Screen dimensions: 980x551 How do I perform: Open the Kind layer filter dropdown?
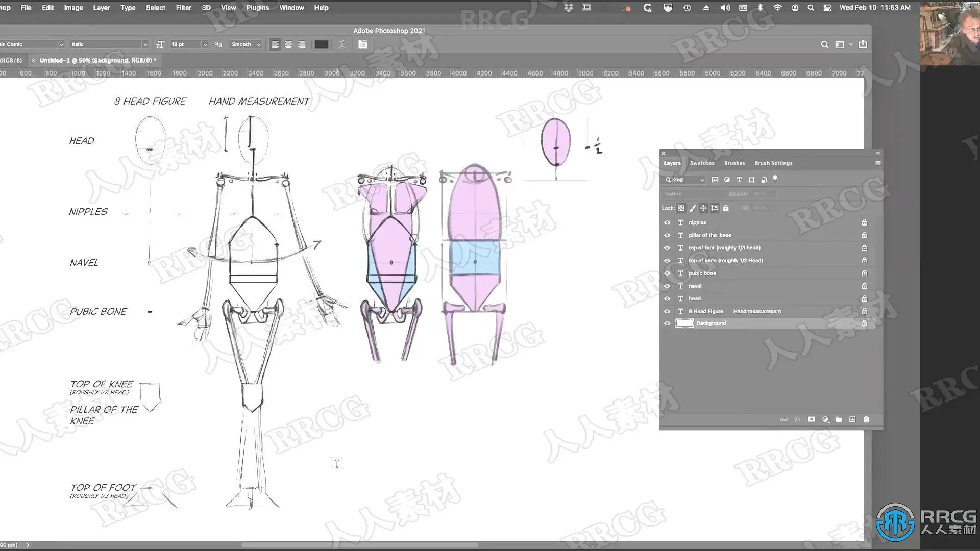[685, 180]
